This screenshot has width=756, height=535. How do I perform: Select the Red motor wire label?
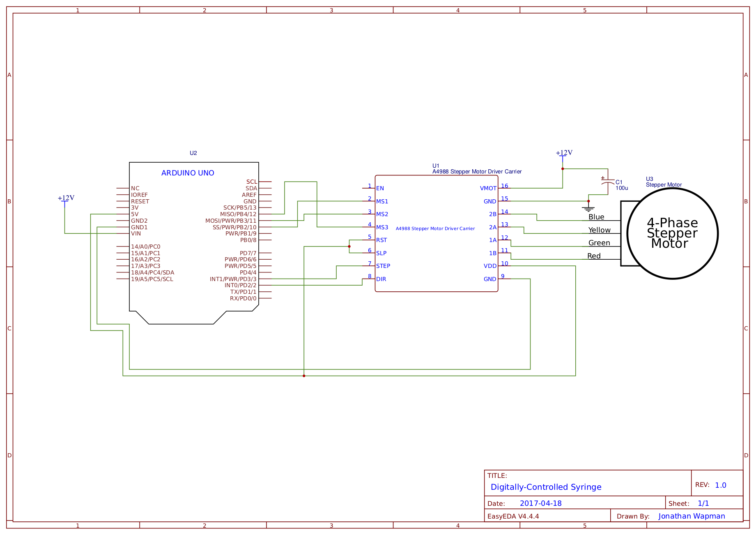pyautogui.click(x=594, y=256)
